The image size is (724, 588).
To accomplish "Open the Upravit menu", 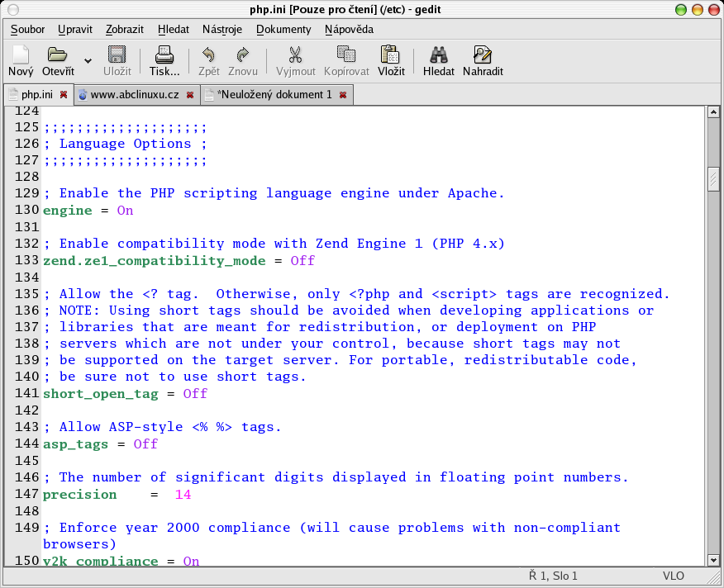I will click(x=75, y=30).
